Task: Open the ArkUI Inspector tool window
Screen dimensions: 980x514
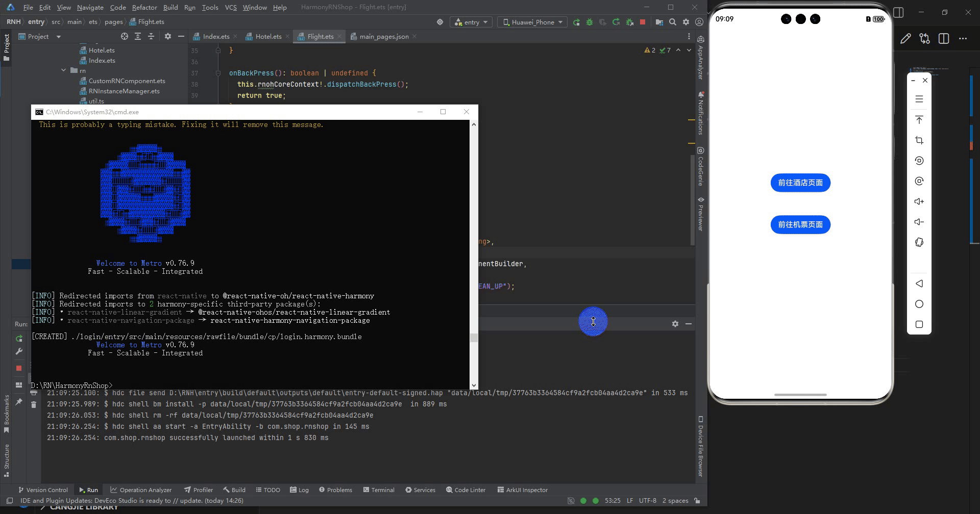Action: (x=523, y=490)
